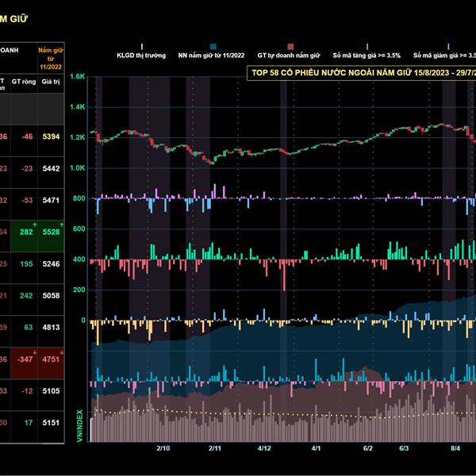Image resolution: width=476 pixels, height=476 pixels.
Task: Click the vertical VNINDEX axis label
Action: click(79, 425)
